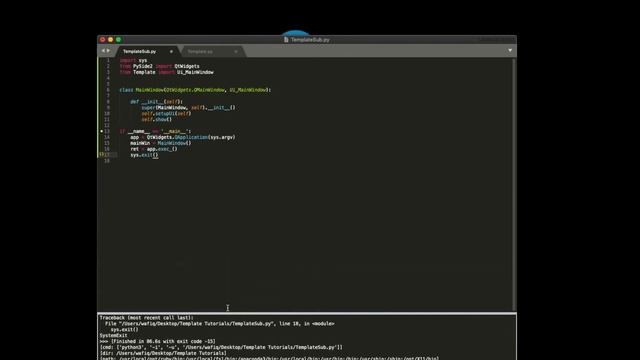640x360 pixels.
Task: Click line number 18 in the gutter
Action: tap(107, 161)
